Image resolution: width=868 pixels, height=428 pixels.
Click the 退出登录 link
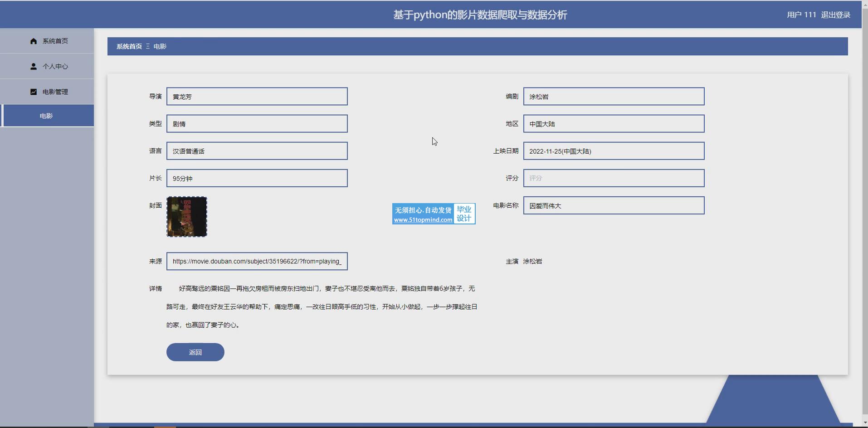[835, 15]
